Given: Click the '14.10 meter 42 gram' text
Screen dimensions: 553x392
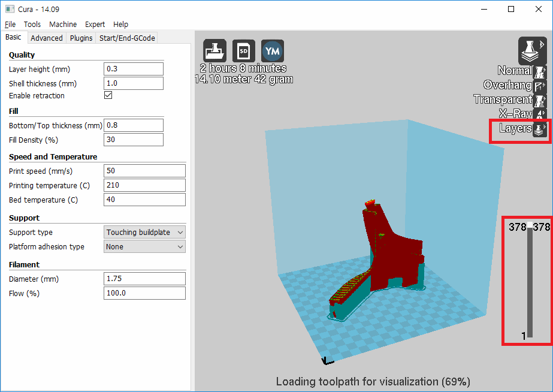Looking at the screenshot, I should pos(244,79).
